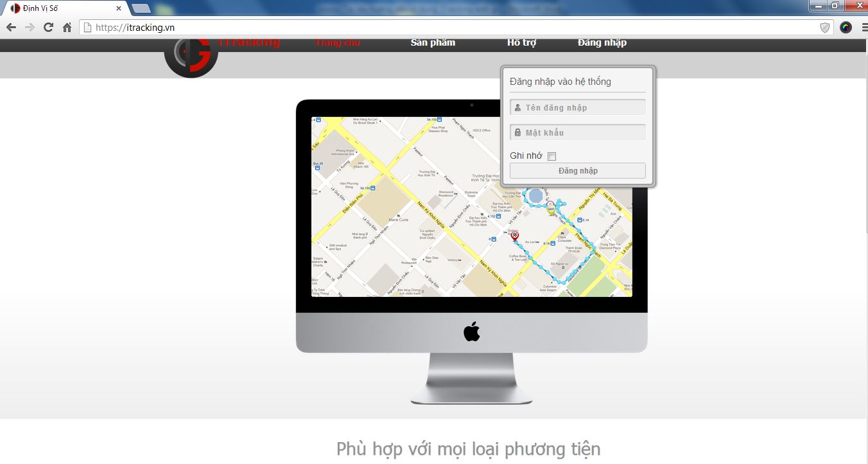Click the Đăng nhập vào hệ thống title
This screenshot has width=868, height=464.
tap(560, 82)
